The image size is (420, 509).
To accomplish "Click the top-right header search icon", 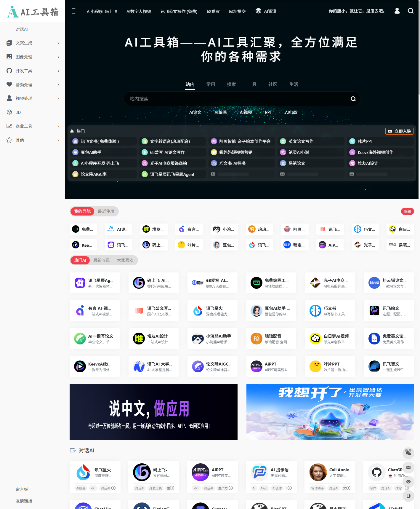I will 411,11.
